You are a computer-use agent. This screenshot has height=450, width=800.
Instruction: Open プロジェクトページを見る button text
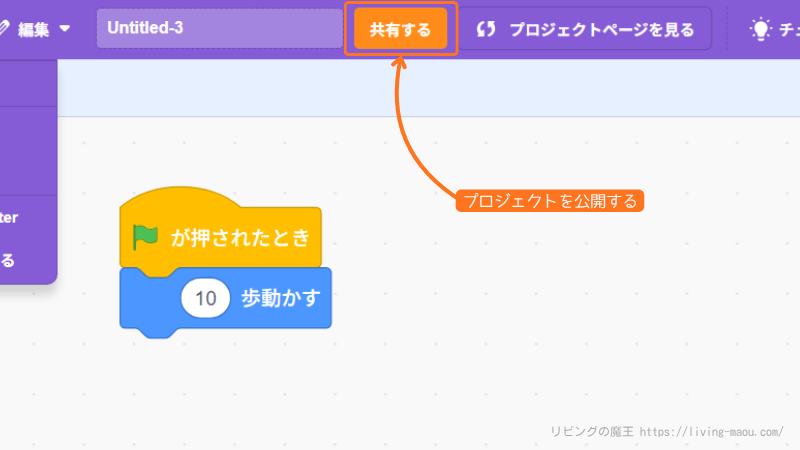[x=601, y=30]
